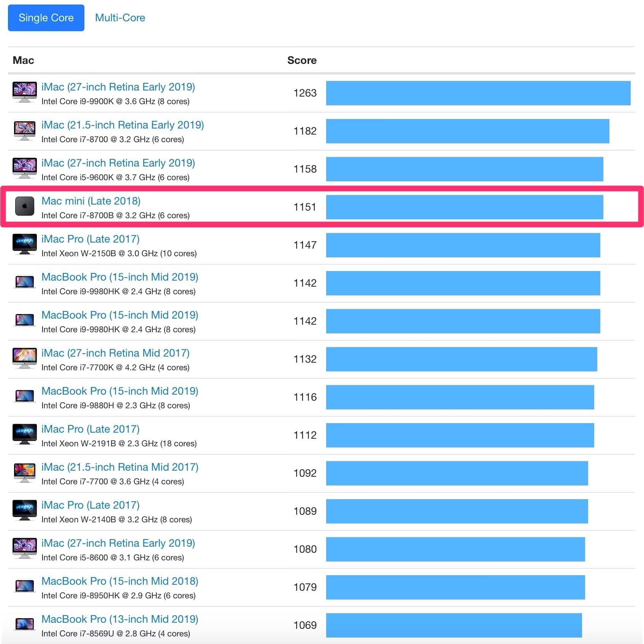Click the score value 1147
Screen dimensions: 644x644
(305, 245)
